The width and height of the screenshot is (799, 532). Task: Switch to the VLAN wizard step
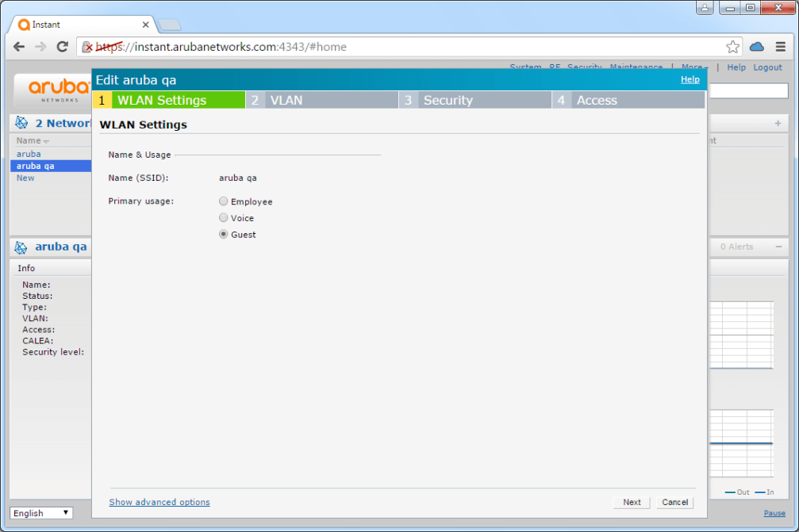286,100
